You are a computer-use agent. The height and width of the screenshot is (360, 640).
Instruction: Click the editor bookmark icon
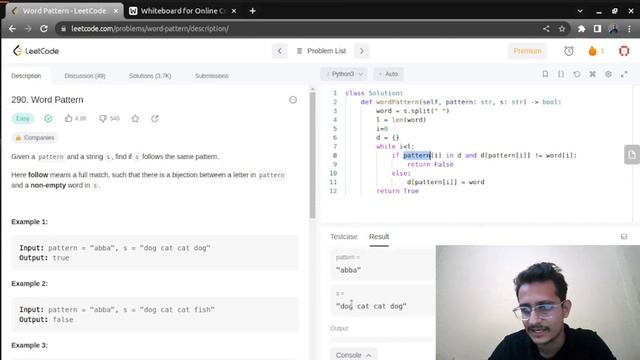point(545,74)
